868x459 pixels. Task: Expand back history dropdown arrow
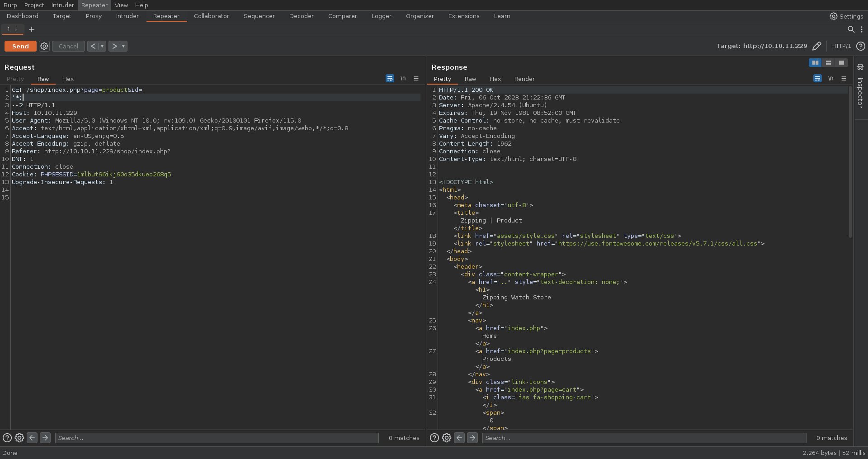102,46
